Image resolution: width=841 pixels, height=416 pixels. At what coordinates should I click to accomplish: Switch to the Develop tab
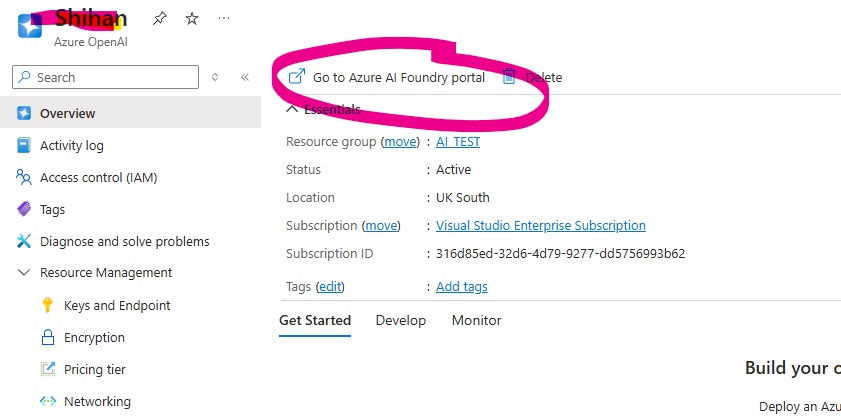(400, 320)
